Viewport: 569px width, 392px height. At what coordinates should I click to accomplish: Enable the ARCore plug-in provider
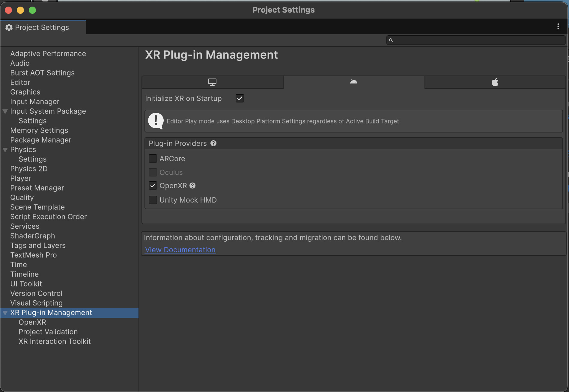(153, 159)
